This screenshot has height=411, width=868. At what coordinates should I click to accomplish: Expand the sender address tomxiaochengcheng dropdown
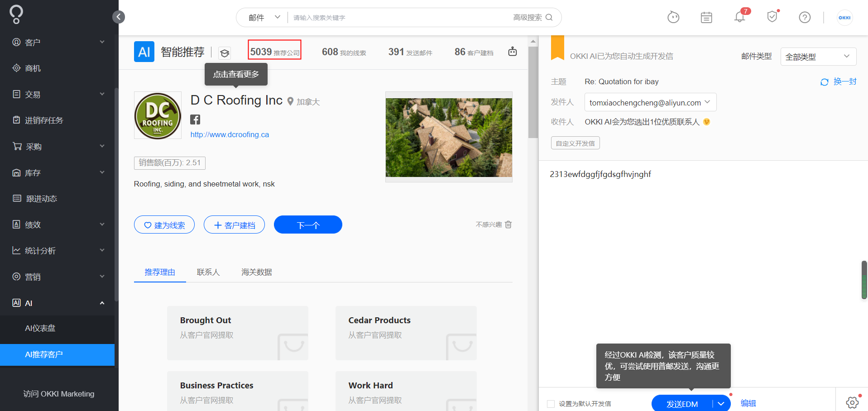[x=708, y=102]
